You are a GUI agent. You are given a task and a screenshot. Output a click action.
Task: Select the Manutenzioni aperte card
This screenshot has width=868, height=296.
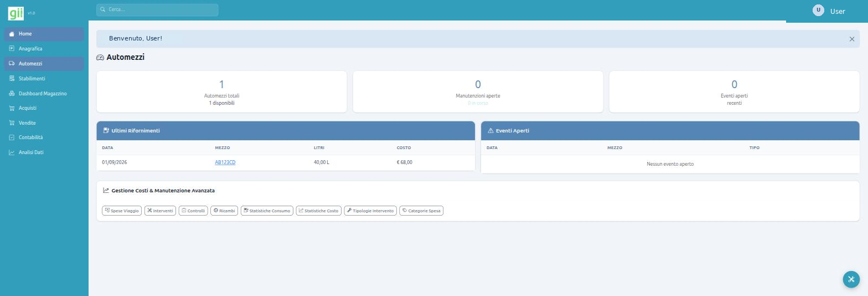tap(478, 91)
